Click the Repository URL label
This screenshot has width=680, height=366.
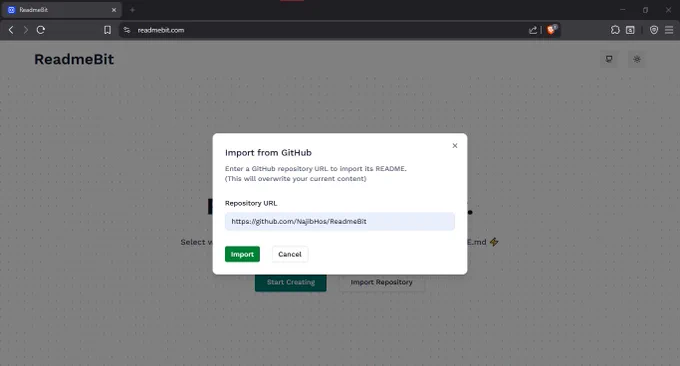251,203
